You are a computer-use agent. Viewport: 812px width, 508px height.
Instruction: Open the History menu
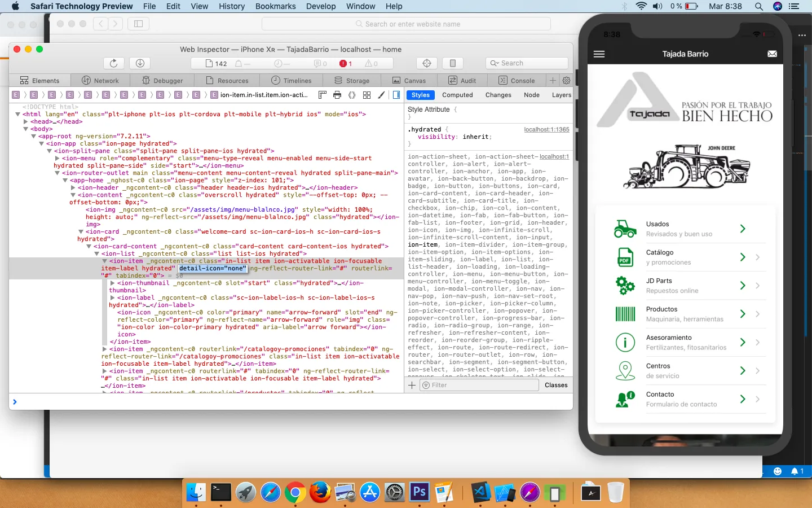(x=232, y=6)
